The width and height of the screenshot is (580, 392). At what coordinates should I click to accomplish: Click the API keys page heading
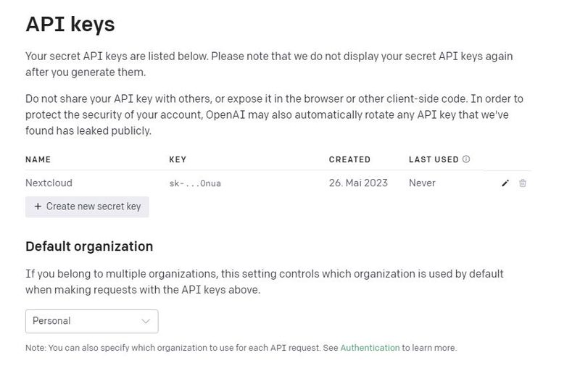pyautogui.click(x=70, y=24)
